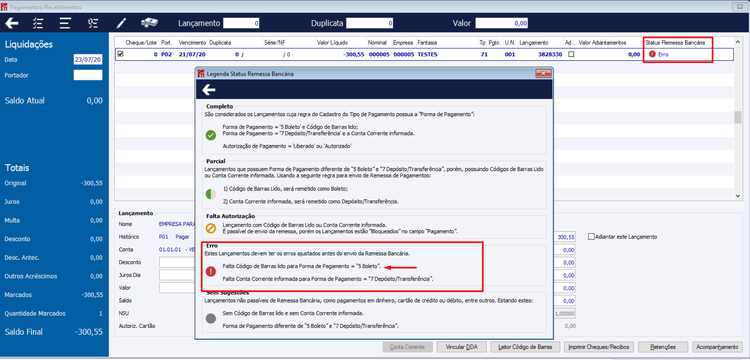Go back using the main toolbar arrow

pos(12,23)
